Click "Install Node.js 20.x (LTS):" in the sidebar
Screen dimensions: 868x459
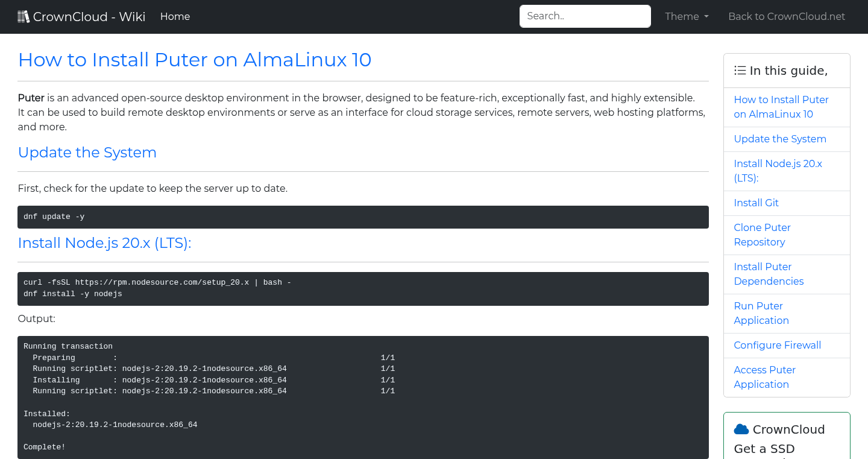[778, 171]
